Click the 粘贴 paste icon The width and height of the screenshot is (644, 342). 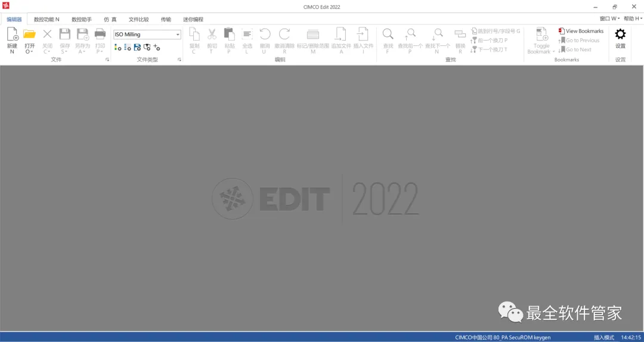(x=229, y=35)
